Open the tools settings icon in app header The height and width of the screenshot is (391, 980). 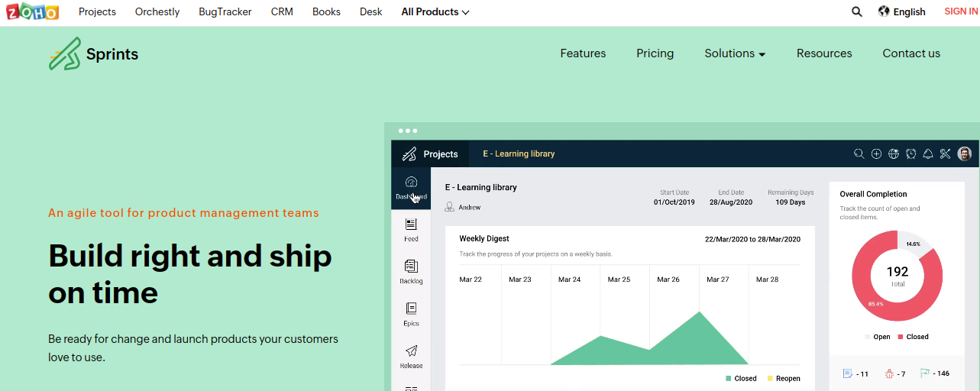click(x=945, y=153)
